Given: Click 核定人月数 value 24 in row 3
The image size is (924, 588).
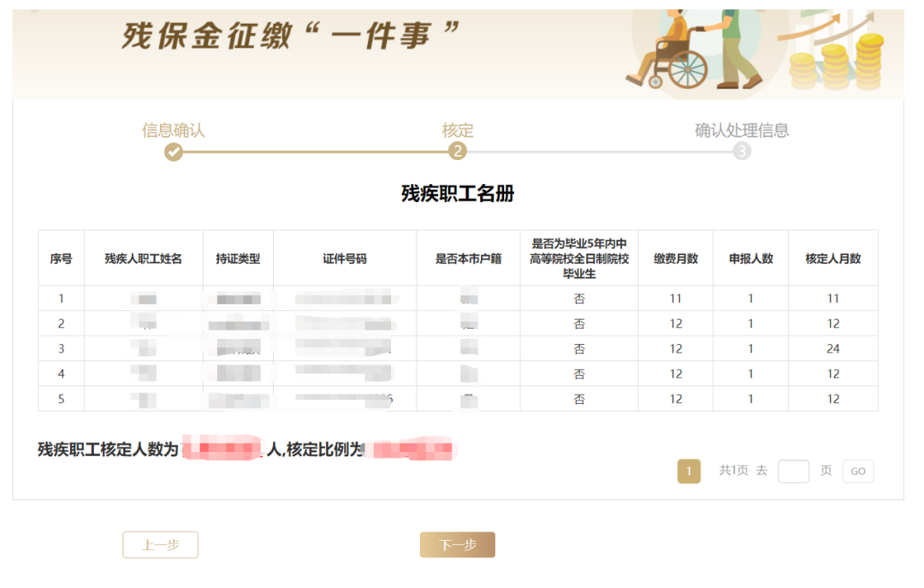Looking at the screenshot, I should coord(832,349).
